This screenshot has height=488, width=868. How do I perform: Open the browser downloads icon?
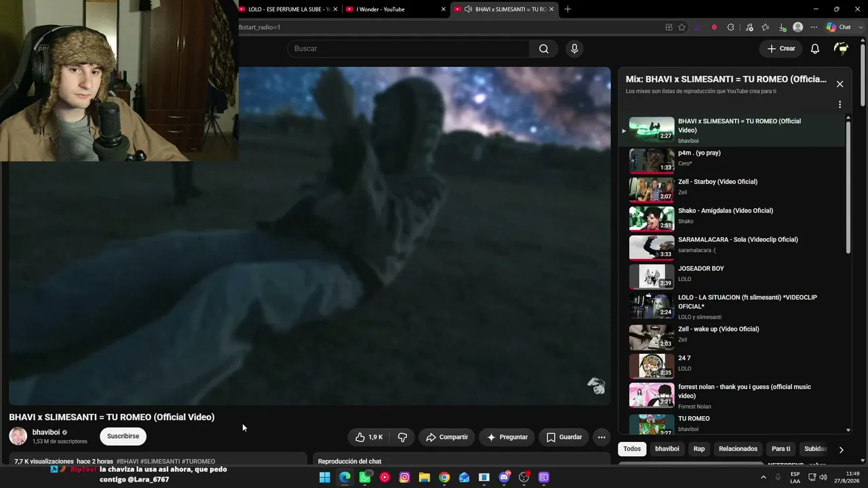(782, 27)
